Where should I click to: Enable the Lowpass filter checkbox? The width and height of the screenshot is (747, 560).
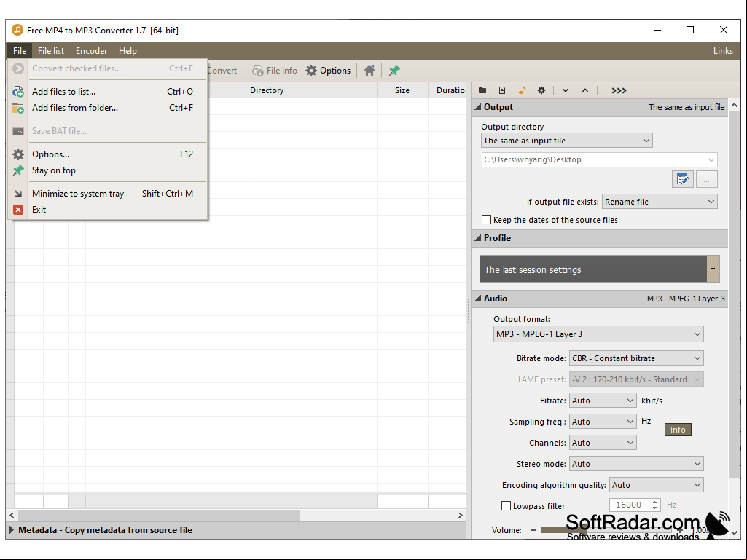pos(506,506)
